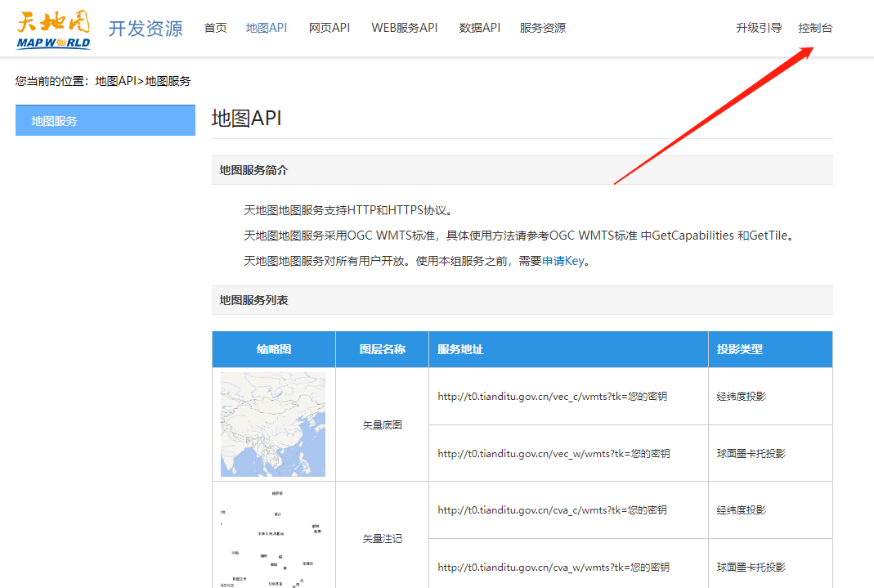Click the 缩略图 column header
Viewport: 874px width, 588px height.
[x=274, y=349]
